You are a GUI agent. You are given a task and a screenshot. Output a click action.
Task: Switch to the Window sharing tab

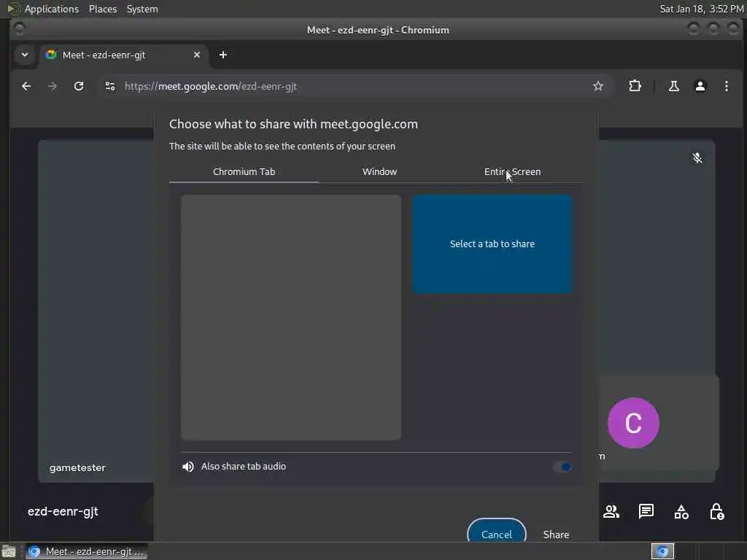click(379, 171)
